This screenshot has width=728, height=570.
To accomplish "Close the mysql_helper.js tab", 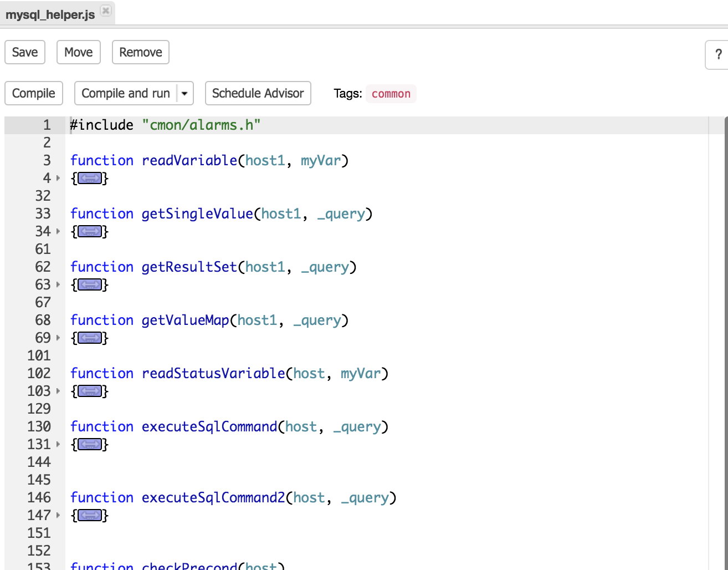I will coord(106,11).
